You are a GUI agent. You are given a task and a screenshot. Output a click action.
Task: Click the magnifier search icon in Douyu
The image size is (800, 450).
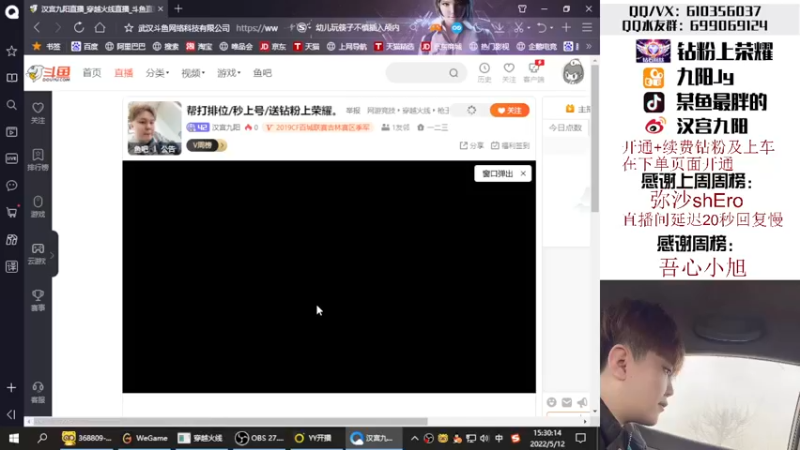[x=454, y=73]
